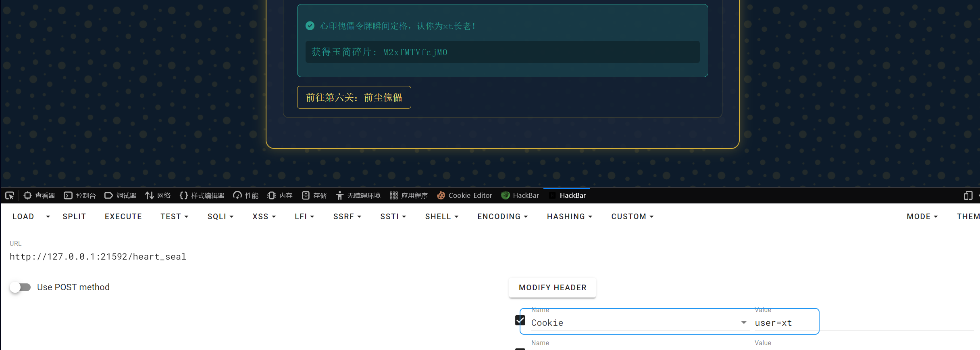Image resolution: width=980 pixels, height=350 pixels.
Task: Open the TEST dropdown menu
Action: (x=175, y=217)
